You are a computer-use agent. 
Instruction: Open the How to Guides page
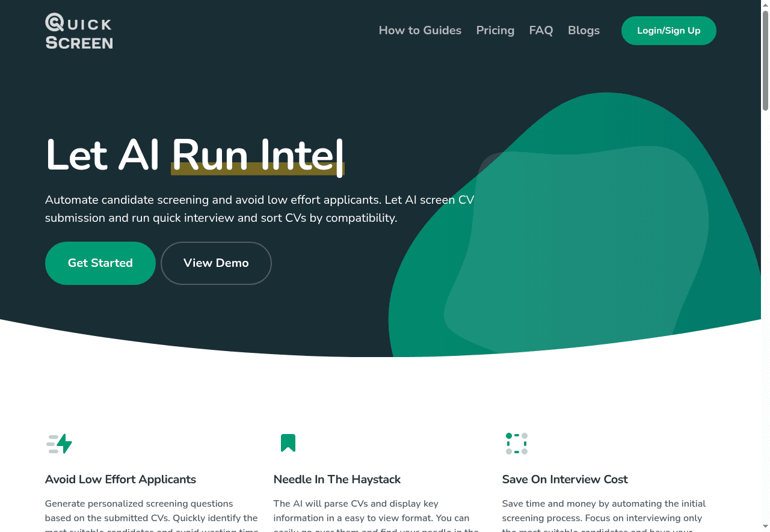(x=420, y=31)
